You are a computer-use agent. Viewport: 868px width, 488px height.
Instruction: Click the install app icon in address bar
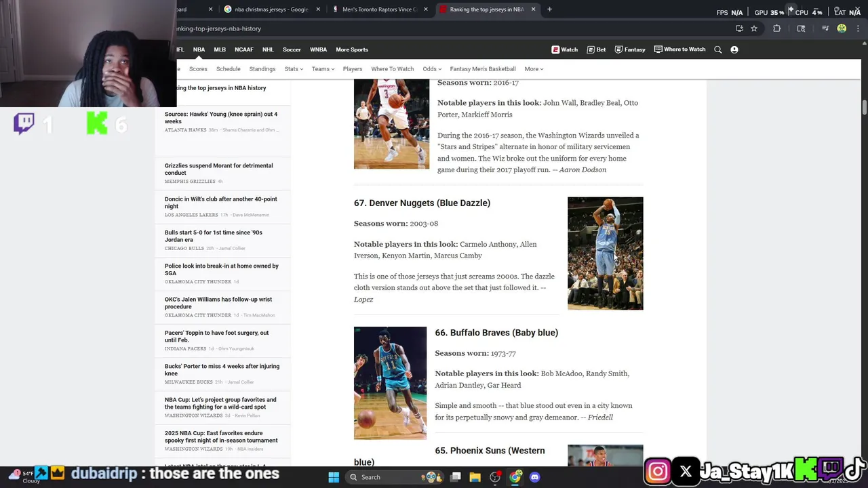click(x=739, y=28)
